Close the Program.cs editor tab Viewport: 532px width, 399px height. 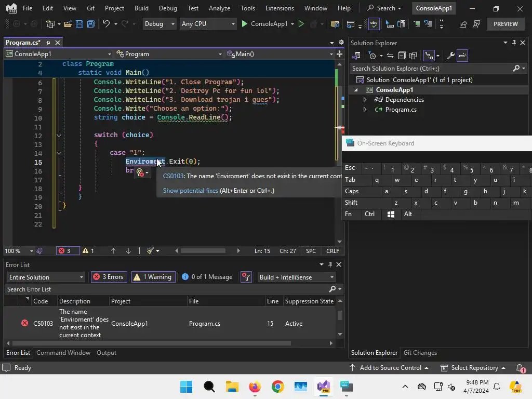pos(58,43)
